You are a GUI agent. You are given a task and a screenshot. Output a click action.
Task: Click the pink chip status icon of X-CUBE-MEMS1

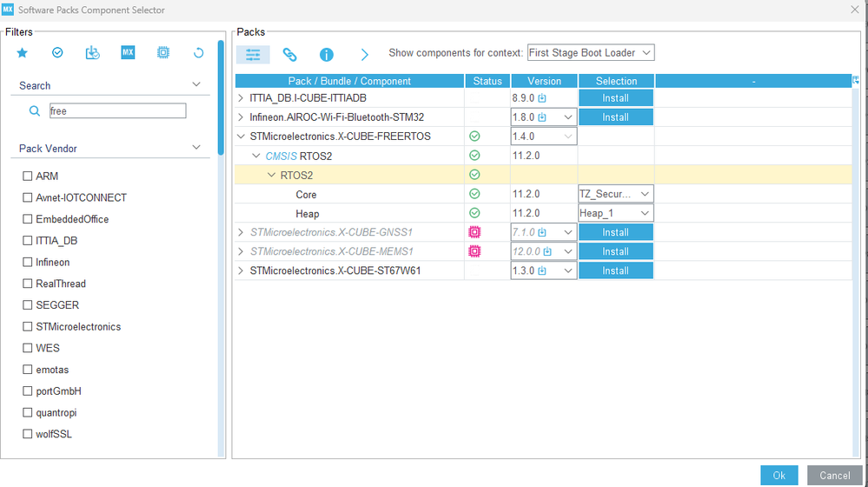(x=474, y=251)
